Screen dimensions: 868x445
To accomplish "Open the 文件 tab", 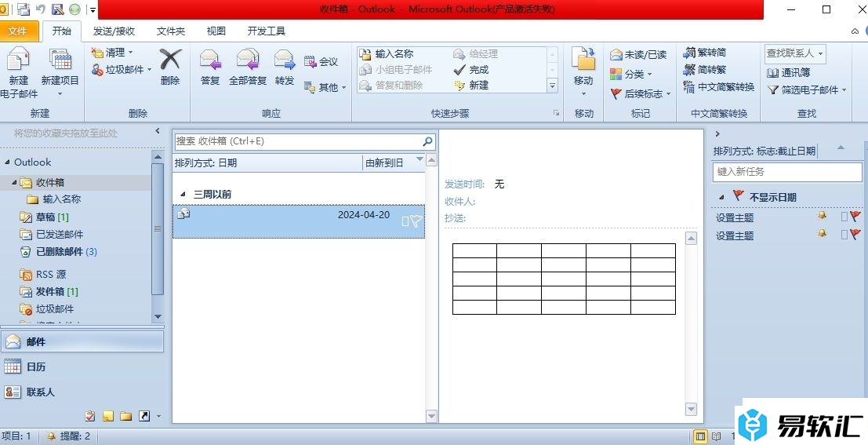I will click(x=18, y=31).
